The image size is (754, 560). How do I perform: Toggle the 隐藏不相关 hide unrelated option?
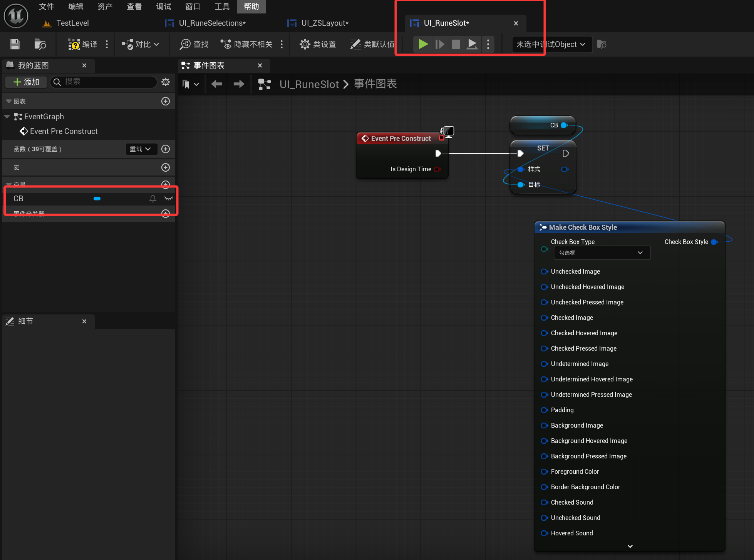click(246, 44)
